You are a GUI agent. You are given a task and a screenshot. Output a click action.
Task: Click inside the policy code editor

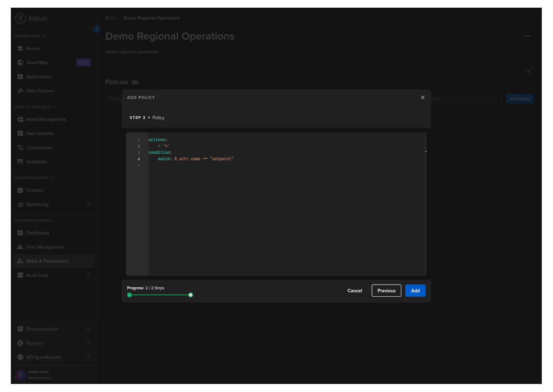(280, 210)
